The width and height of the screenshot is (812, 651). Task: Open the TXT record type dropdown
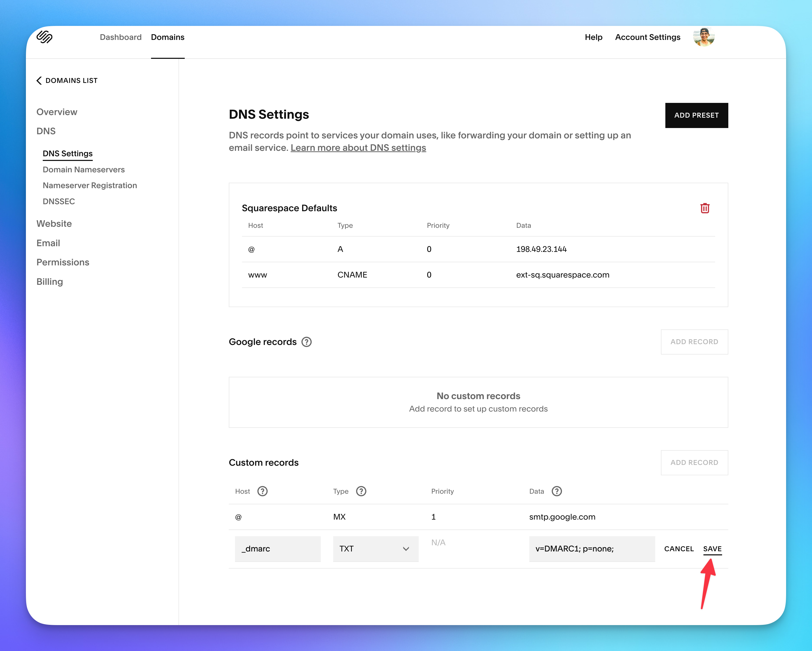(x=375, y=549)
